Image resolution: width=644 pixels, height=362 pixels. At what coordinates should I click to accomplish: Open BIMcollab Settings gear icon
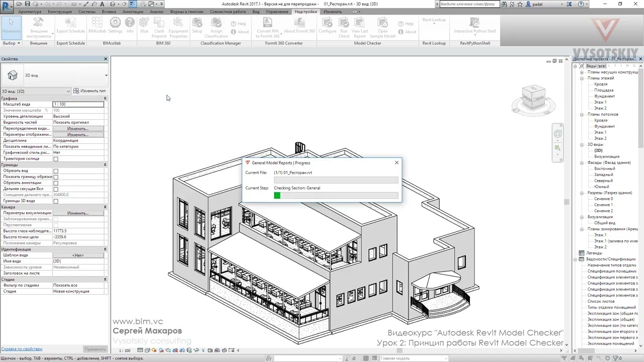[115, 26]
